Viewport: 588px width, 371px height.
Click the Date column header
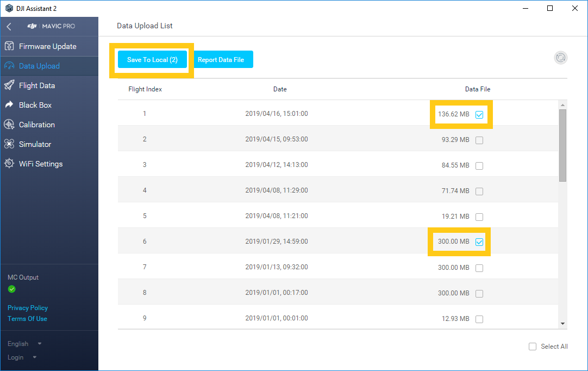[x=280, y=89]
